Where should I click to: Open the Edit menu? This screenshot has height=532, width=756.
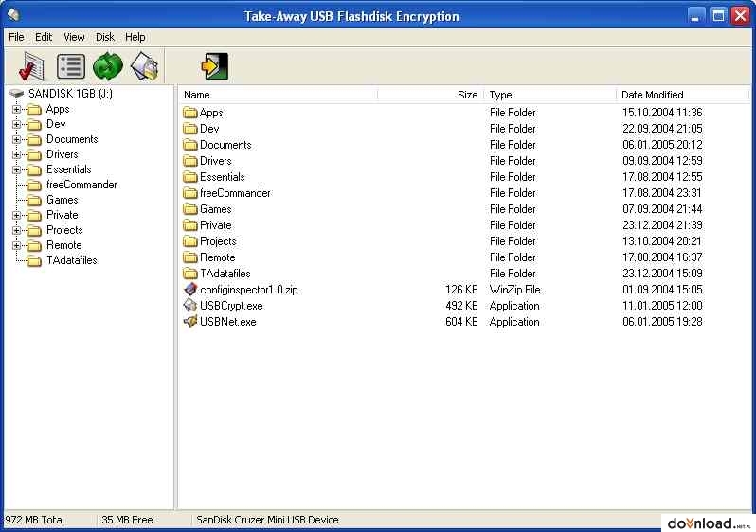pos(44,37)
